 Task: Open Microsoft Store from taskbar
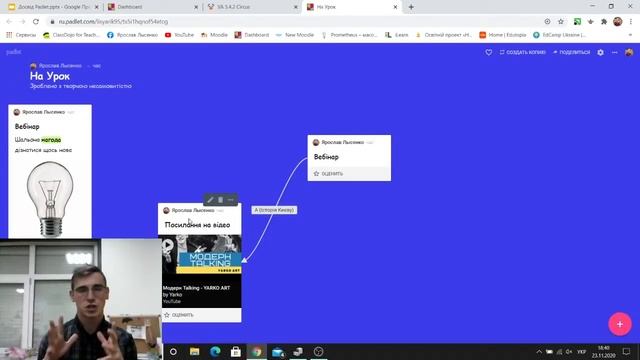(x=236, y=351)
